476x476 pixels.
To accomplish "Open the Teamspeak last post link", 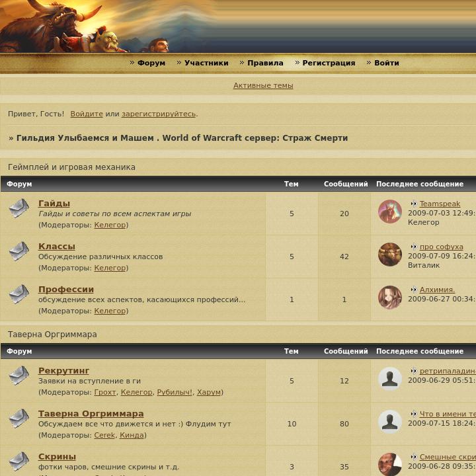I will pyautogui.click(x=440, y=204).
